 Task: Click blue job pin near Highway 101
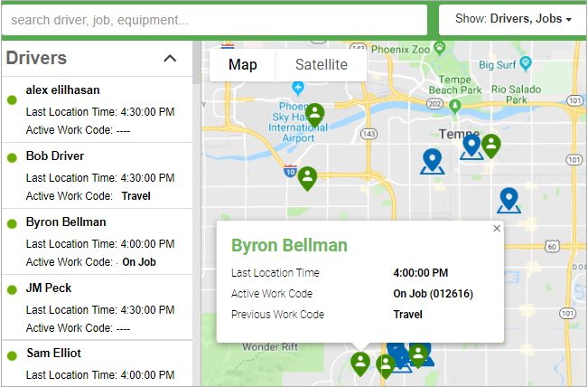pos(509,200)
